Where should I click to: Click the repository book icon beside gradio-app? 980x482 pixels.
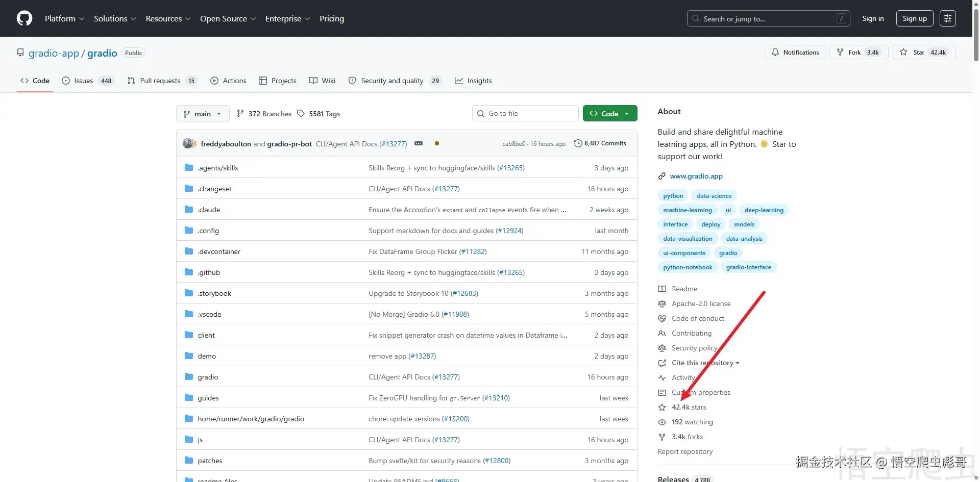pyautogui.click(x=20, y=53)
